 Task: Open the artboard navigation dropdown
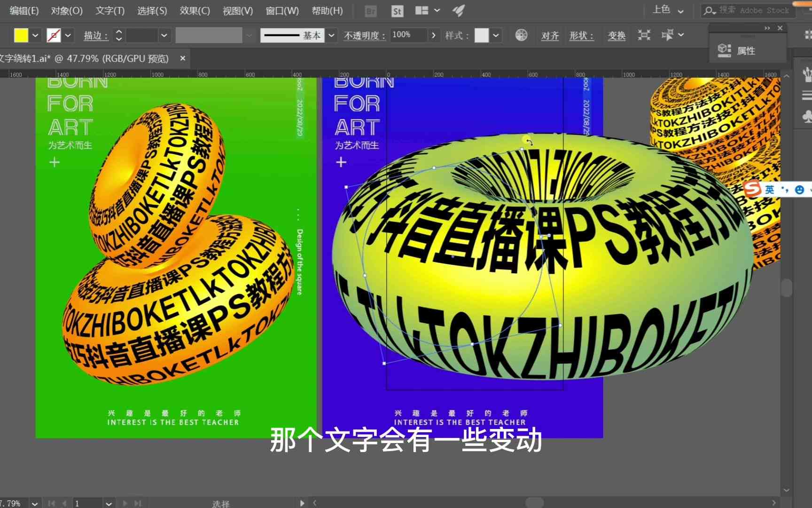point(109,503)
